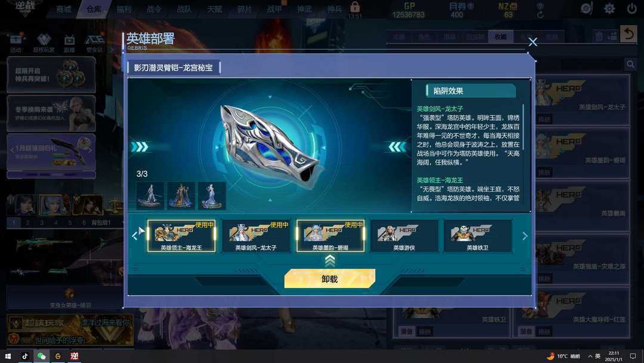
Task: Click the power exit icon
Action: click(631, 8)
